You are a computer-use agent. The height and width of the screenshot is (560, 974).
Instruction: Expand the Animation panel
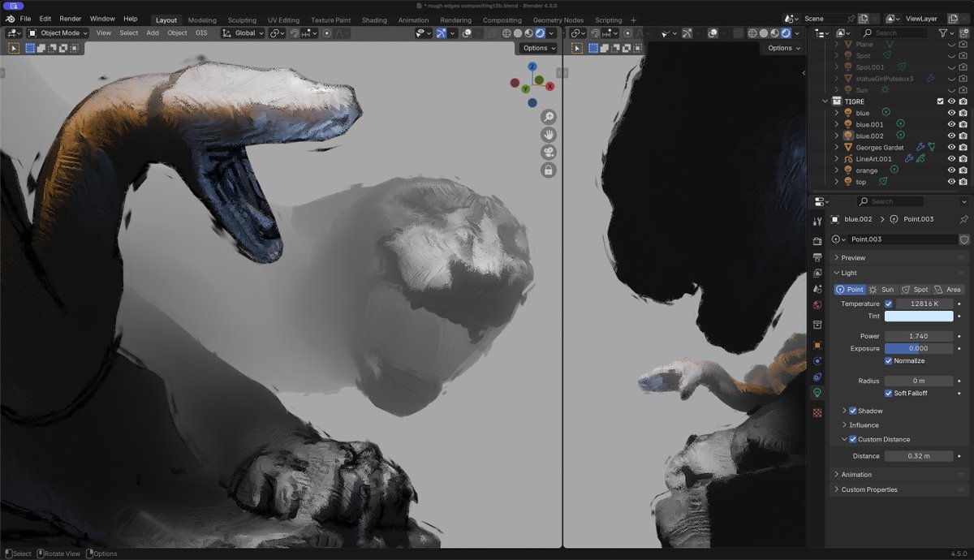899,475
